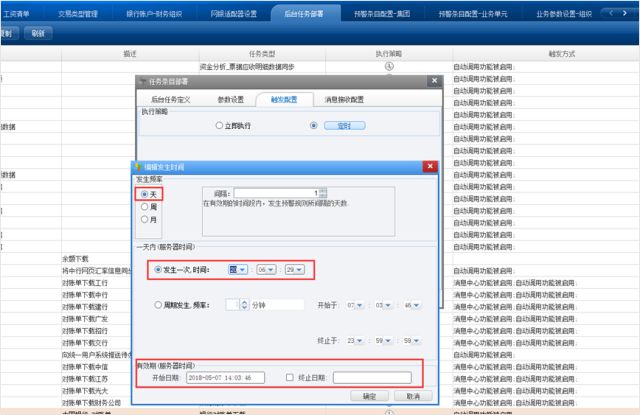Close the 编辑发生时间 dialog with red X
The image size is (640, 415).
[430, 166]
